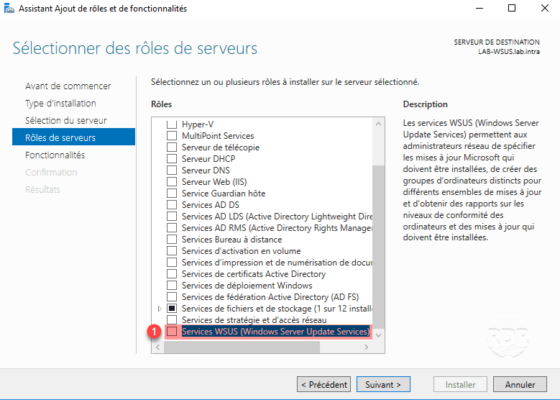Select the Services WSUS row label
This screenshot has height=400, width=560.
[275, 331]
